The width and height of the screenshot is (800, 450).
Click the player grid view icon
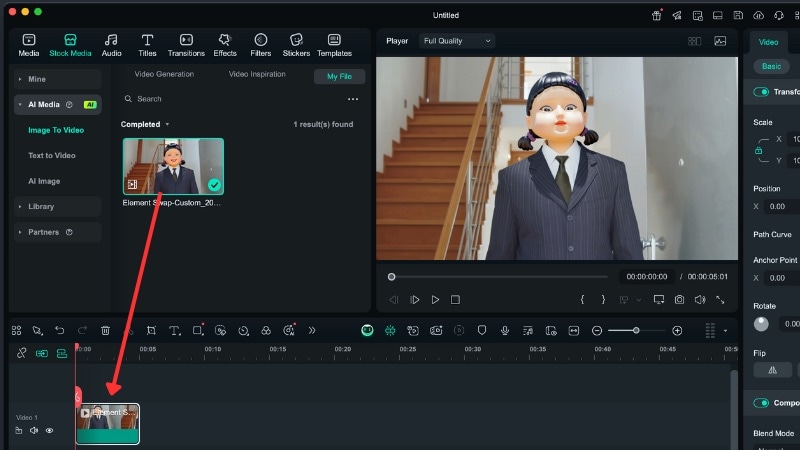(694, 41)
